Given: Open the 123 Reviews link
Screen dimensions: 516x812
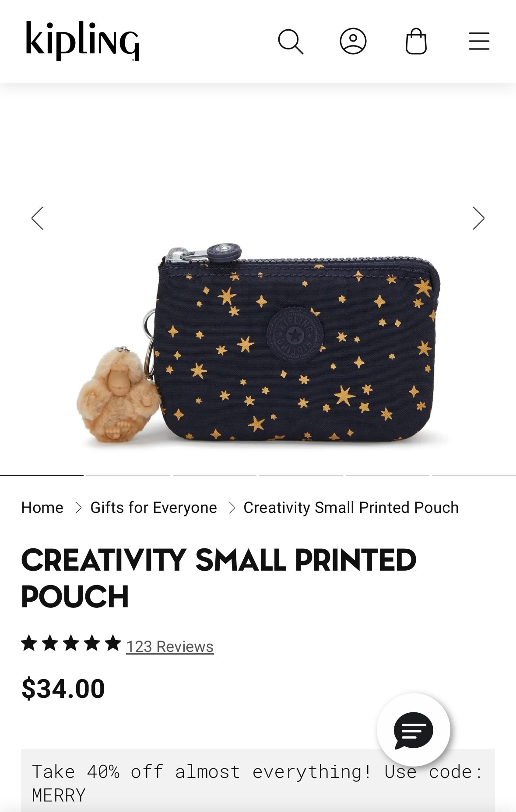Looking at the screenshot, I should (x=170, y=647).
